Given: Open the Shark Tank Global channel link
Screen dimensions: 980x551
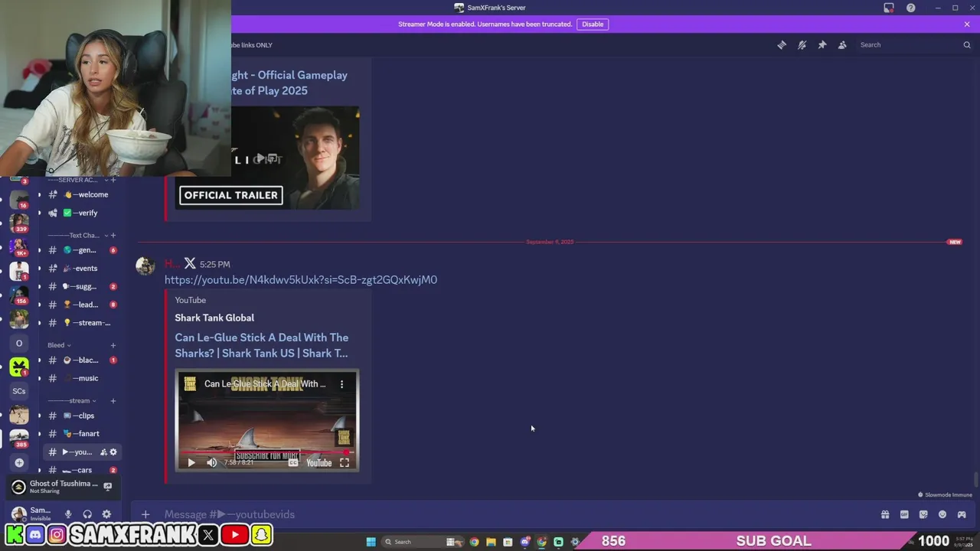Looking at the screenshot, I should coord(214,318).
